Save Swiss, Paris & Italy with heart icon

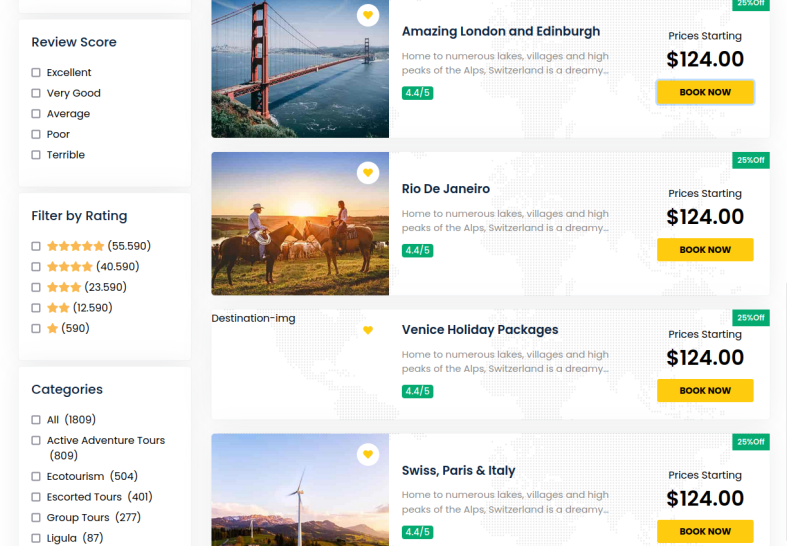coord(368,455)
